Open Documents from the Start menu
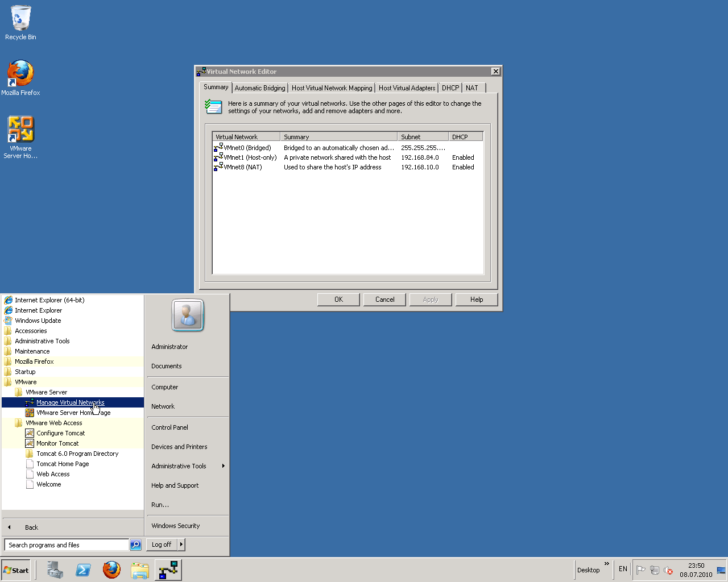 tap(188, 366)
